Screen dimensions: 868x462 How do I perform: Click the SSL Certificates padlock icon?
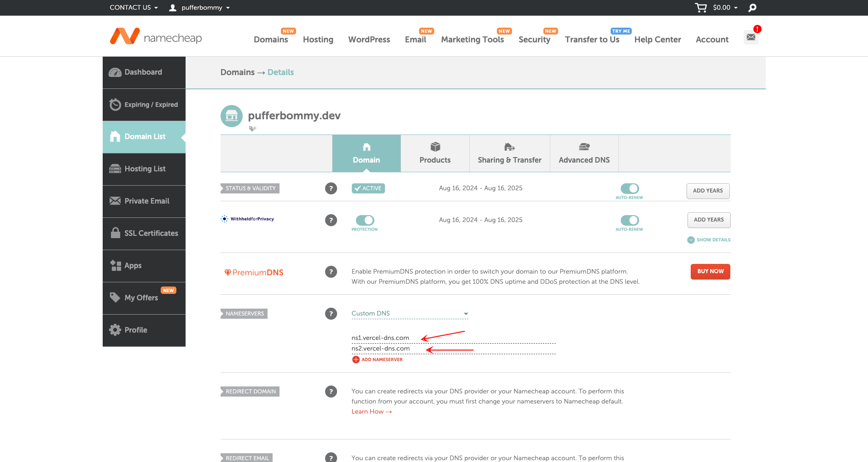tap(116, 233)
